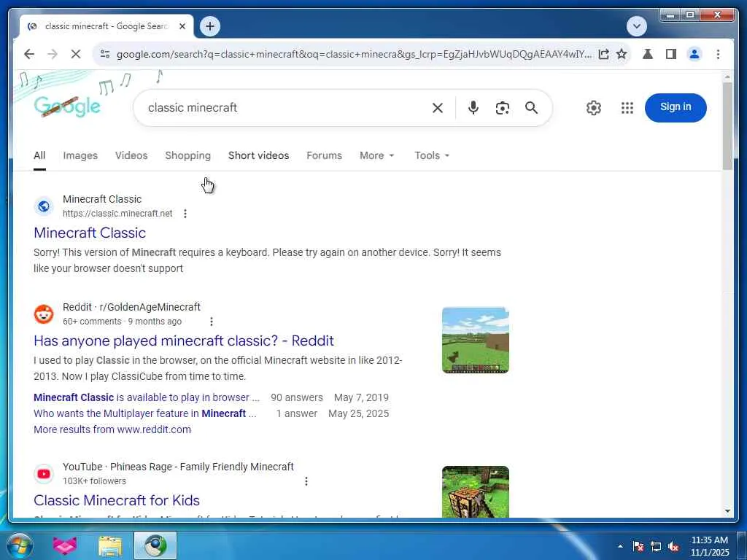
Task: Click the Reddit result favicon
Action: click(43, 314)
